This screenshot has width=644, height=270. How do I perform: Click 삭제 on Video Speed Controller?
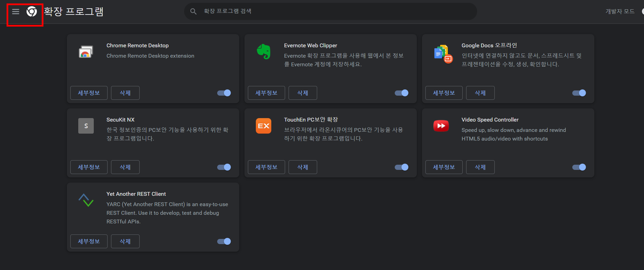480,167
